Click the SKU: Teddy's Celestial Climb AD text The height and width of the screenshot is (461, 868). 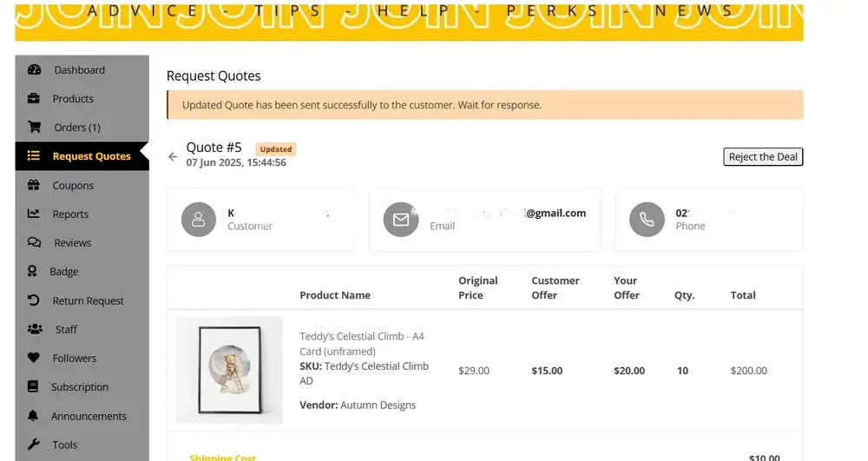364,373
